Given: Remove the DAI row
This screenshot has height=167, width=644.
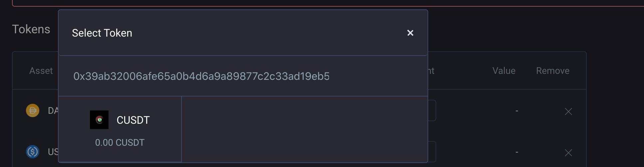Looking at the screenshot, I should pos(568,111).
